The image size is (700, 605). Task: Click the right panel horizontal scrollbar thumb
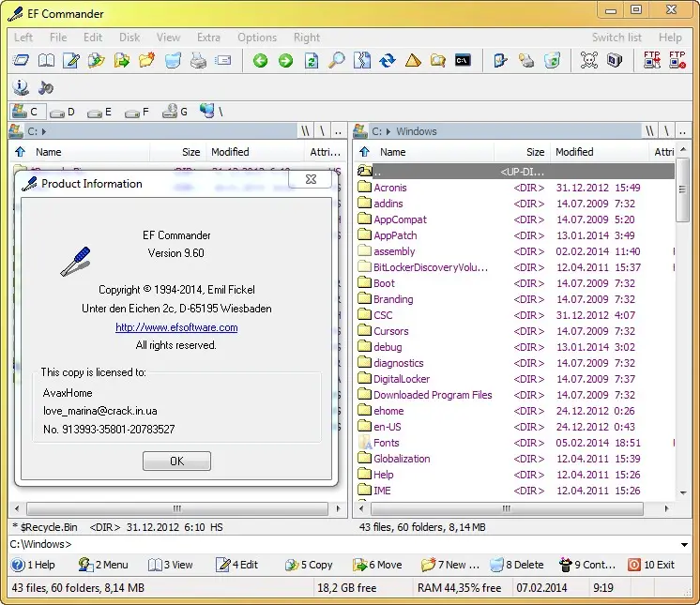click(x=507, y=508)
